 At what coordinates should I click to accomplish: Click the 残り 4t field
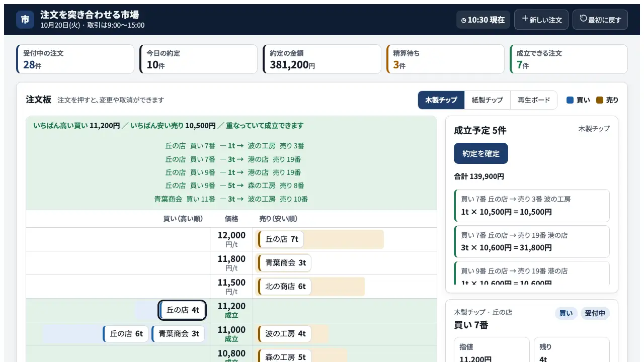572,349
